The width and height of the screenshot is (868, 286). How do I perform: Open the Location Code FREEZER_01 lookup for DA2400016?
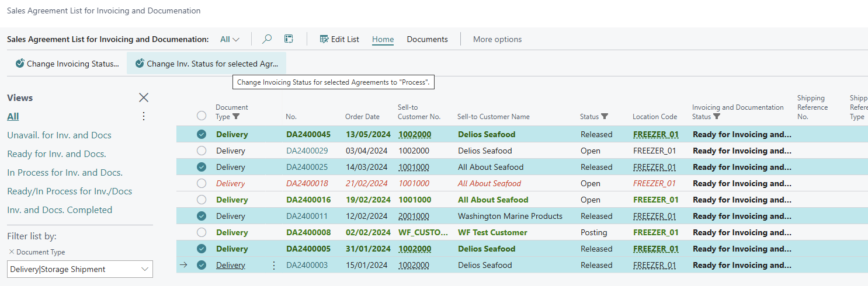[x=655, y=200]
